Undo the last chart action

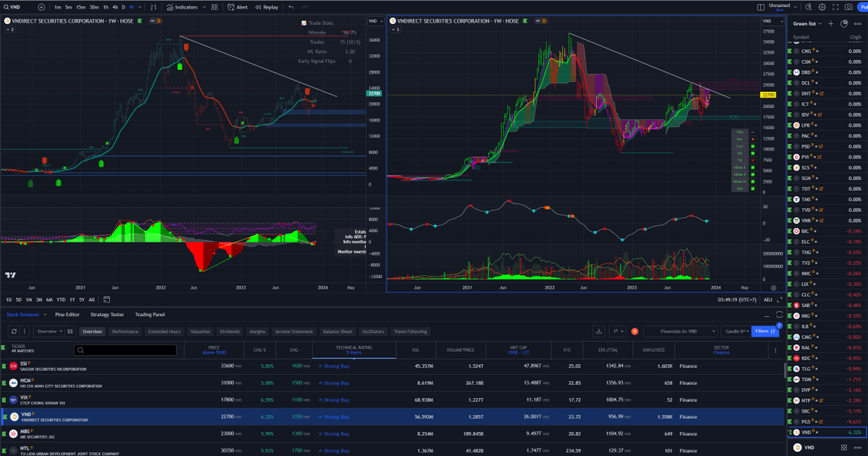pos(292,7)
